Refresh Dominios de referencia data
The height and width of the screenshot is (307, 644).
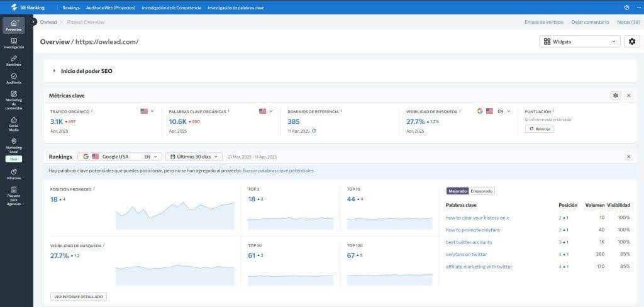tap(314, 131)
